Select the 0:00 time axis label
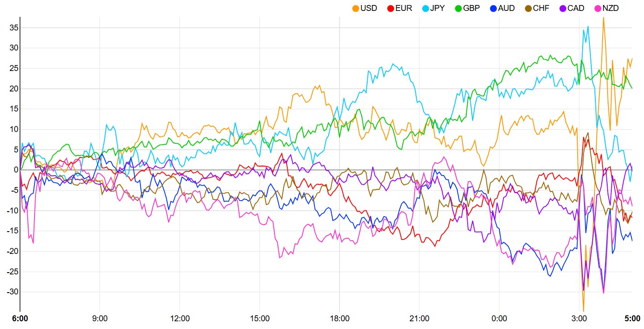 (x=499, y=319)
